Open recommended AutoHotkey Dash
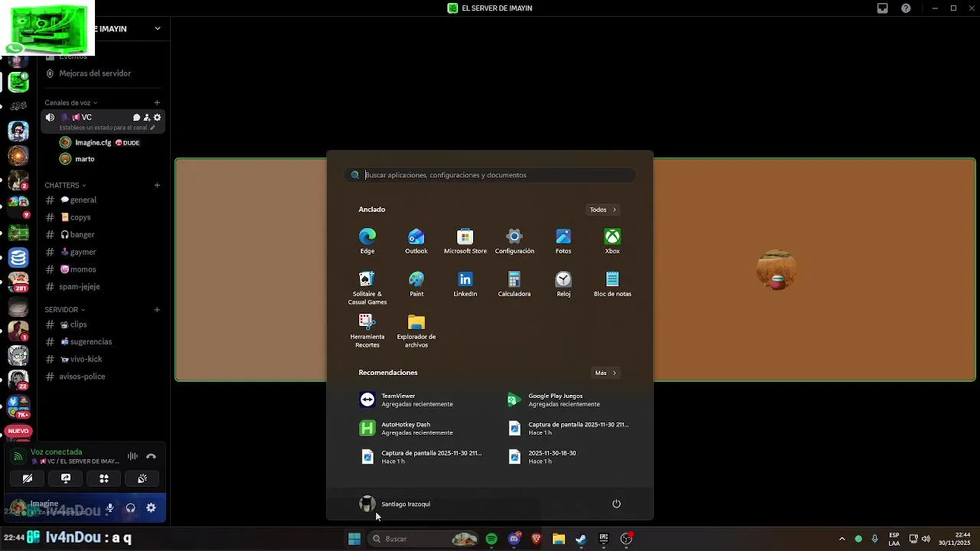This screenshot has width=980, height=551. [418, 429]
